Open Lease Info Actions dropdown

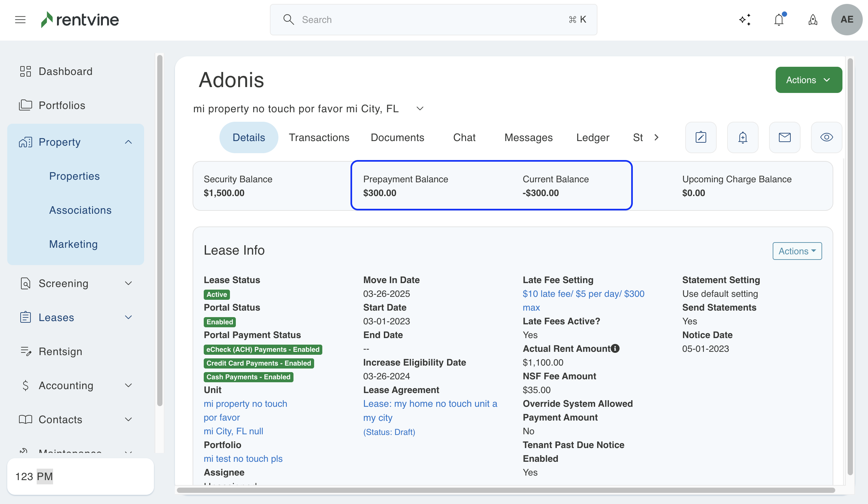click(x=797, y=251)
